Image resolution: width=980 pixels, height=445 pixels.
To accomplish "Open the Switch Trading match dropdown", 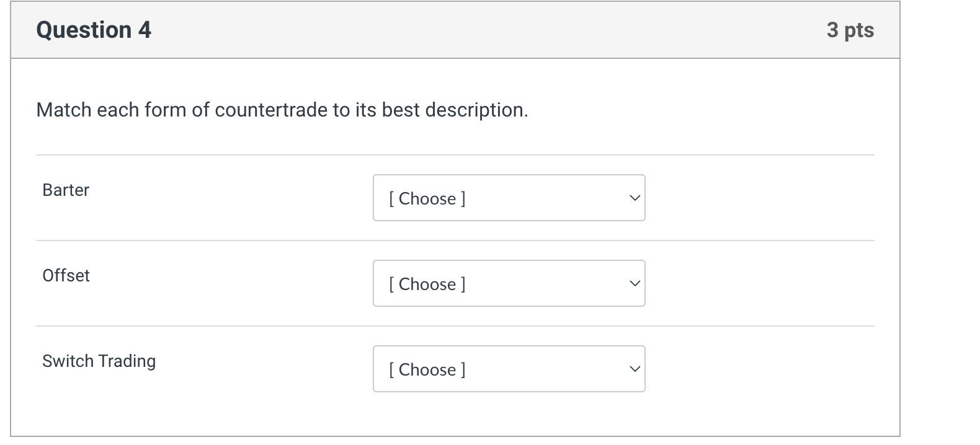I will pos(509,369).
